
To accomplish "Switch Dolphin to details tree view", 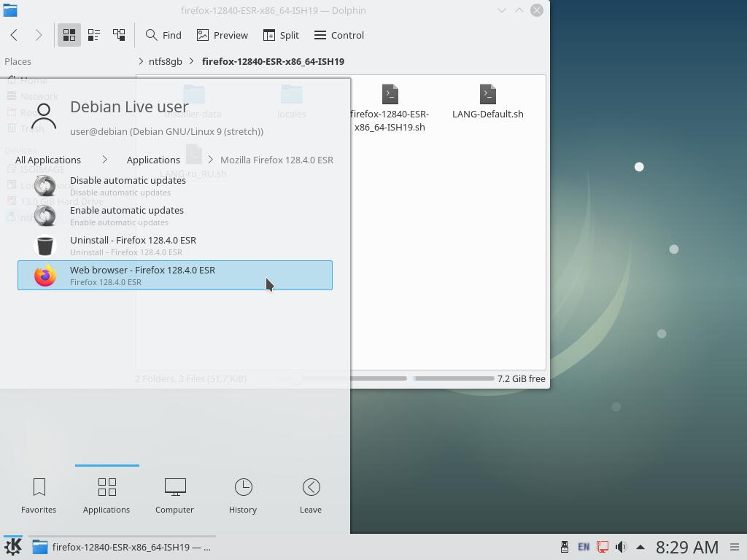I will tap(119, 35).
